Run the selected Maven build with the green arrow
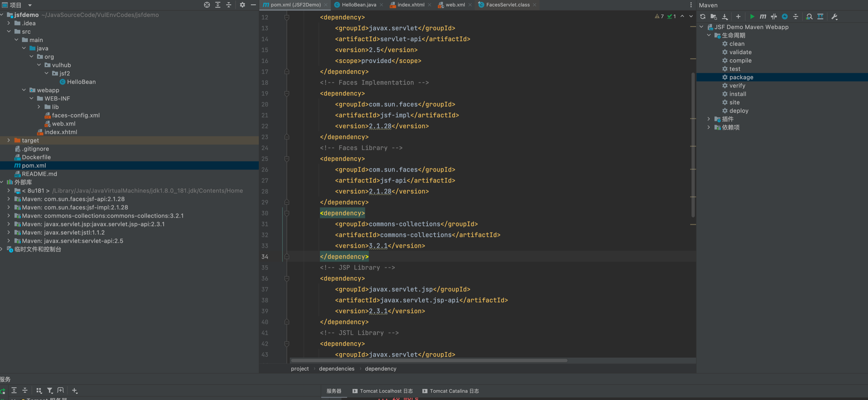868x400 pixels. 752,17
